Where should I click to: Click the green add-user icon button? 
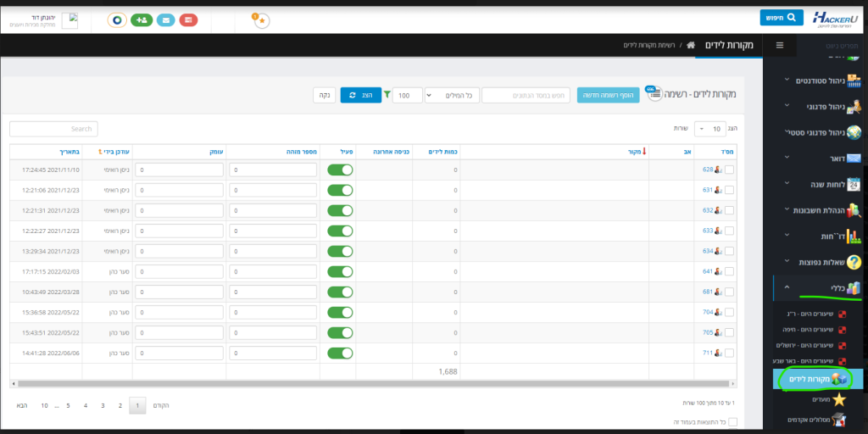pos(142,19)
